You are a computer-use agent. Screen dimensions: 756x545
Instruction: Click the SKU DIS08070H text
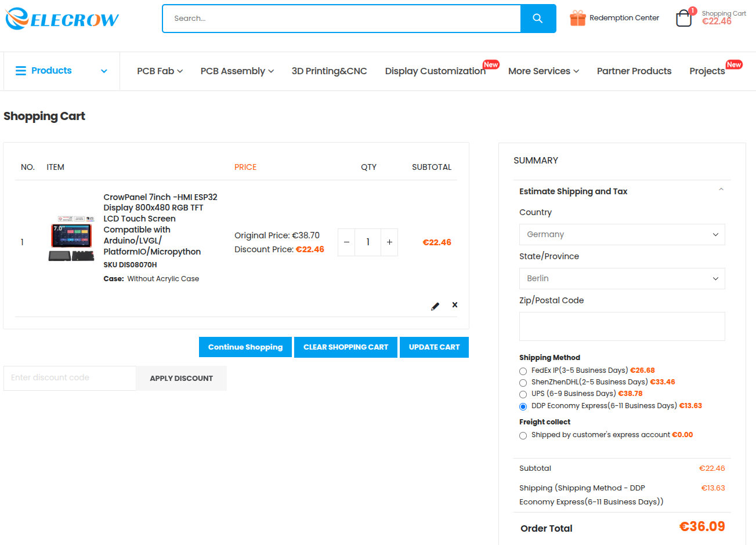tap(131, 265)
